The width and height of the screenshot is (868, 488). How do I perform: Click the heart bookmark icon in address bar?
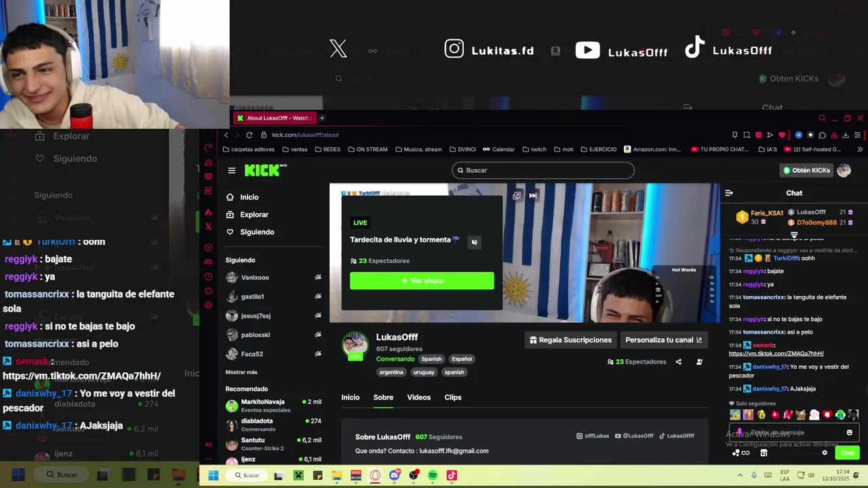[x=782, y=135]
